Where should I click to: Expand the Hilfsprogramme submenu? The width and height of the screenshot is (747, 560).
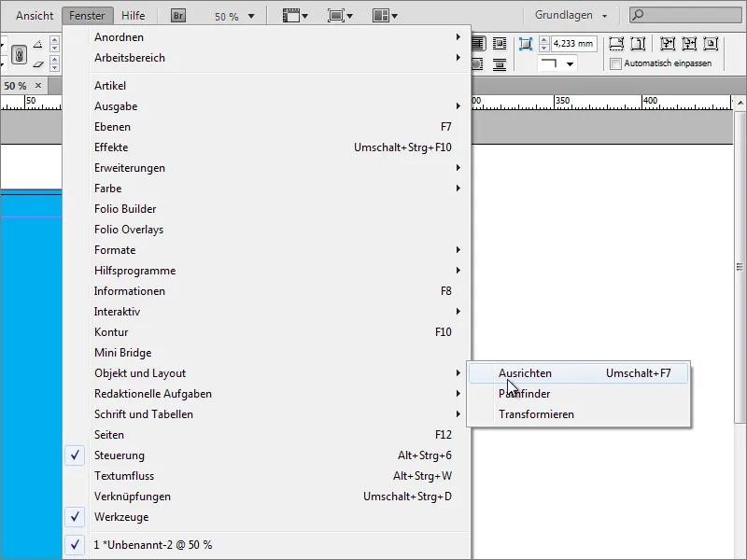pyautogui.click(x=268, y=271)
